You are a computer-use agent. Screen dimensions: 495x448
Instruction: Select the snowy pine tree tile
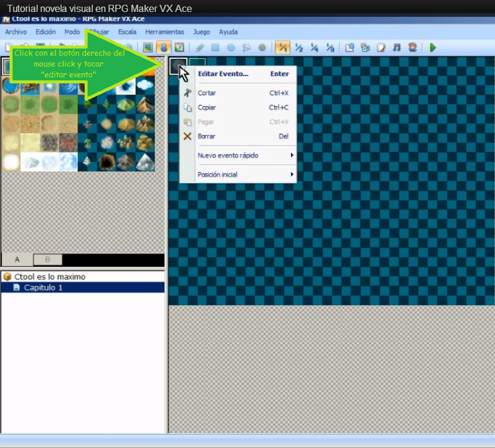pyautogui.click(x=88, y=162)
